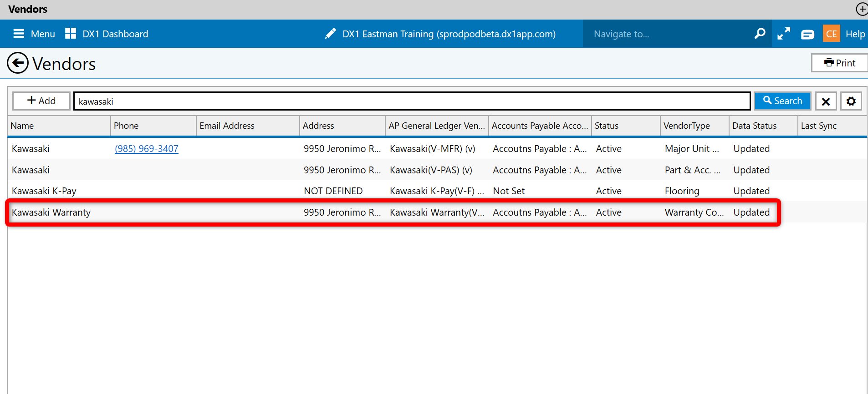Sort by the Address column header
Screen dimensions: 868x394
(342, 126)
